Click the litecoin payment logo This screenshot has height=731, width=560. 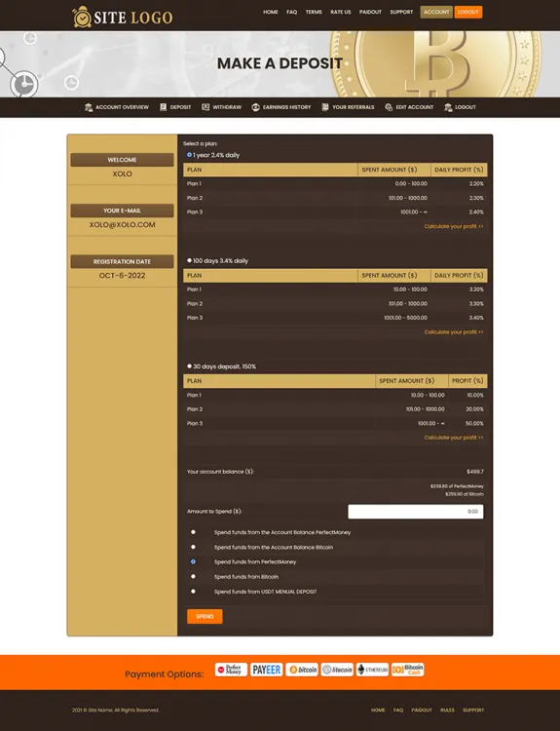(337, 670)
